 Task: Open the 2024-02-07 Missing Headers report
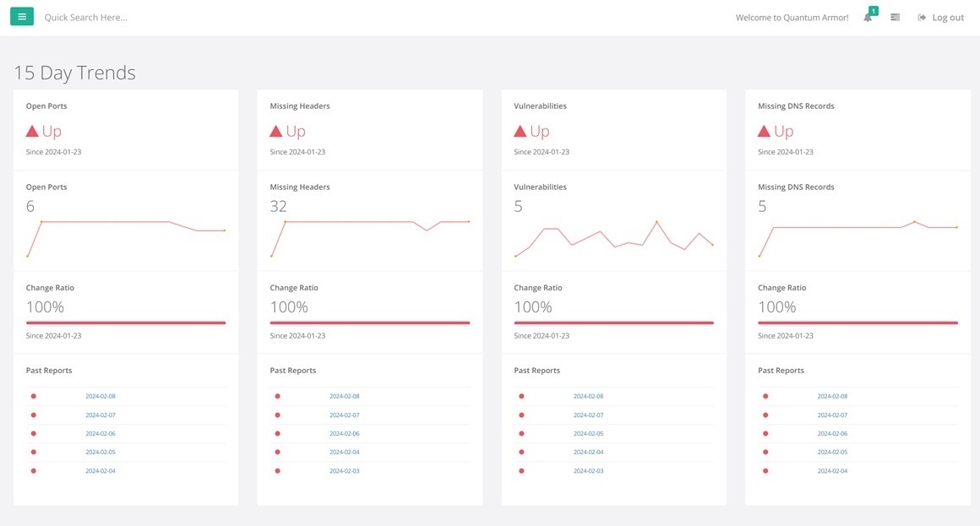(345, 415)
